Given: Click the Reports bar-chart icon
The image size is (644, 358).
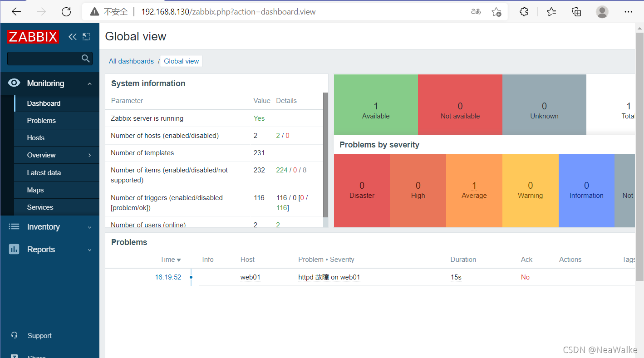Looking at the screenshot, I should coord(14,249).
